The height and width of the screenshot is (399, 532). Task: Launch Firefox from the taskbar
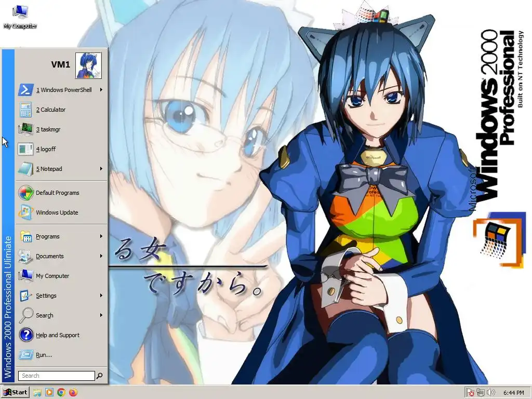pyautogui.click(x=73, y=393)
